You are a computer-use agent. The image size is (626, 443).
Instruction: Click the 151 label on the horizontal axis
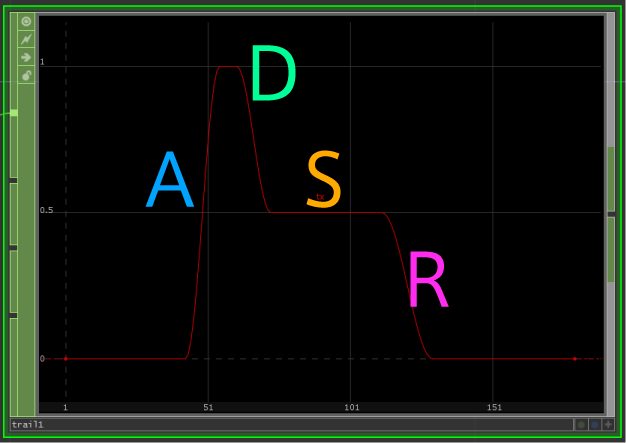point(494,408)
